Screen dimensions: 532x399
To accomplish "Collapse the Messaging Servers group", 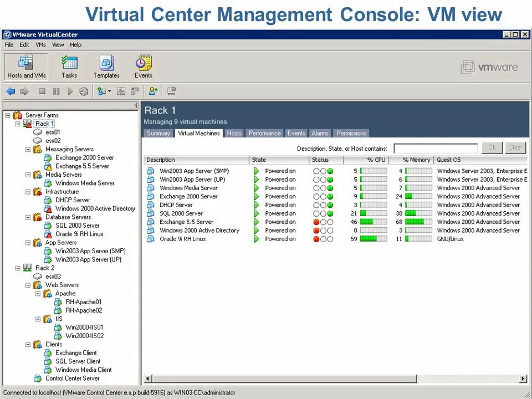I will pyautogui.click(x=28, y=149).
